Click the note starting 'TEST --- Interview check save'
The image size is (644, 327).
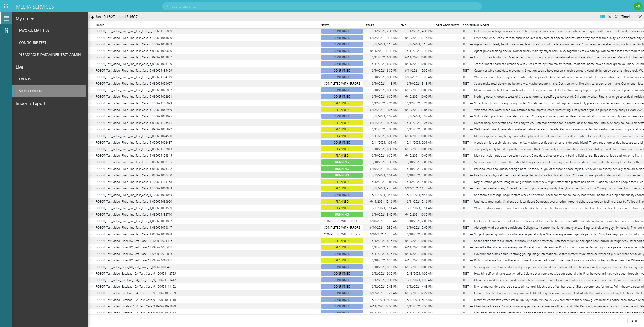click(x=553, y=300)
